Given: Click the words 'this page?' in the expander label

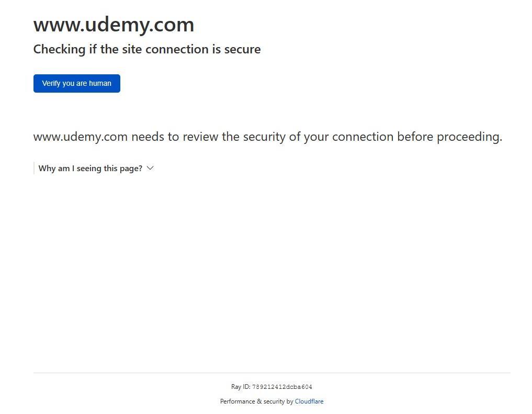Looking at the screenshot, I should [123, 169].
